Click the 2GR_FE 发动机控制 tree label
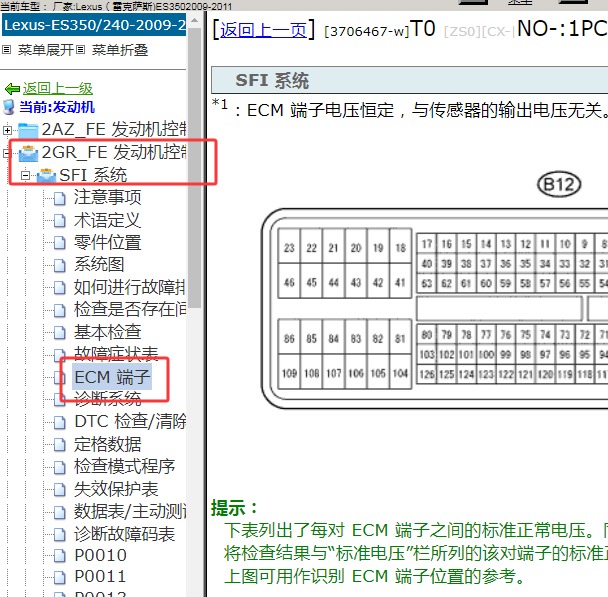 [114, 152]
